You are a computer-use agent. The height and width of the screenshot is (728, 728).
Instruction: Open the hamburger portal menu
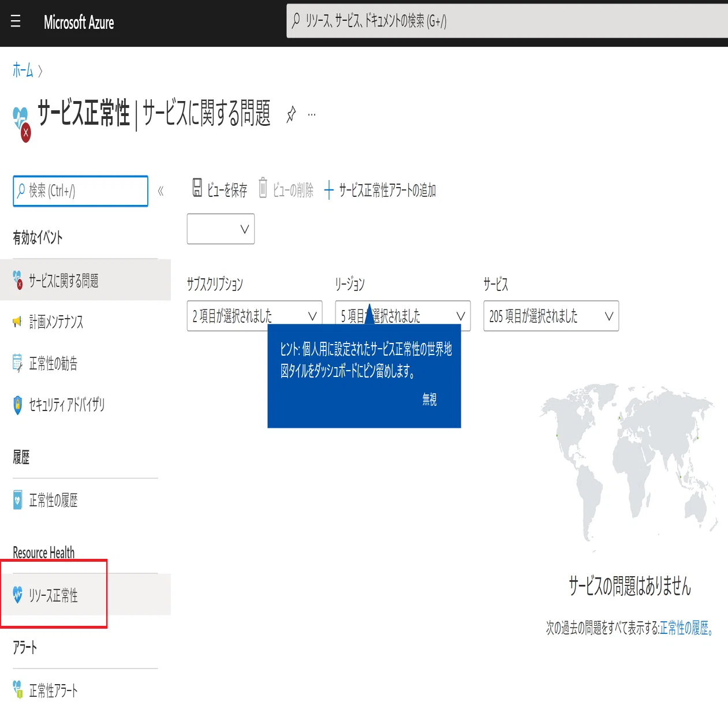(16, 22)
